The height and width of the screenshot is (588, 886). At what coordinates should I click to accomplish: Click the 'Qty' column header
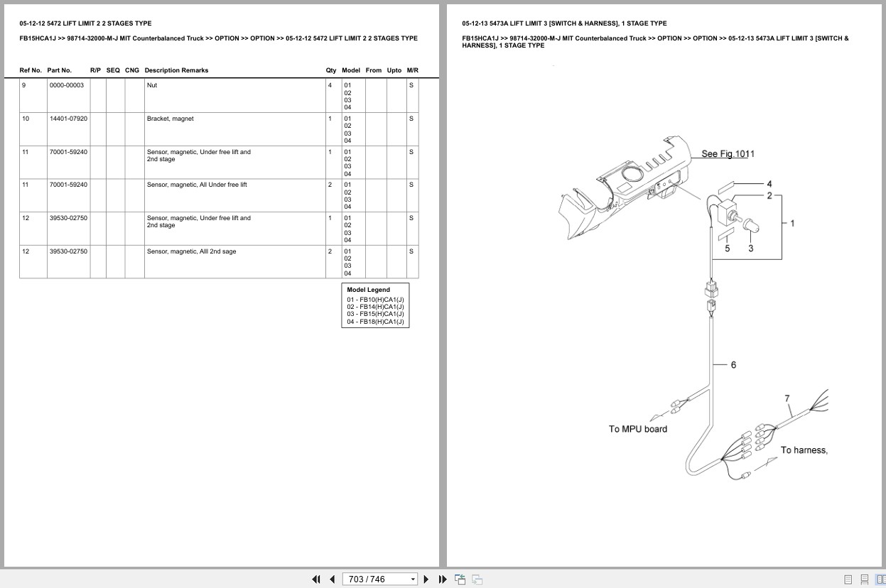[331, 70]
